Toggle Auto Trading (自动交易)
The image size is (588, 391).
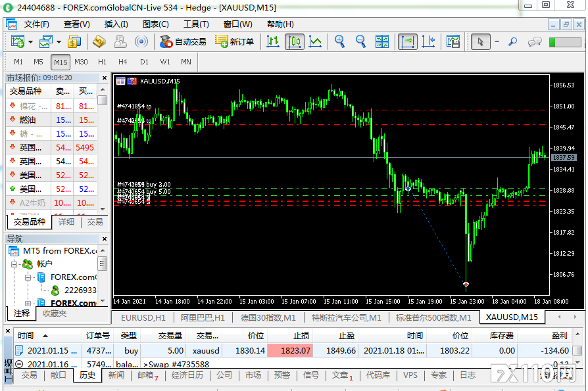tap(183, 41)
